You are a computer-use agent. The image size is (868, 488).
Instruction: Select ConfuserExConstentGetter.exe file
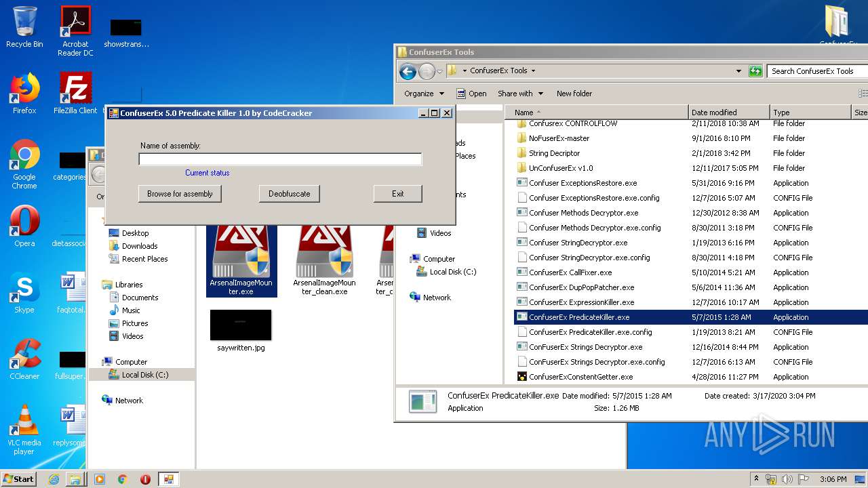pyautogui.click(x=580, y=377)
